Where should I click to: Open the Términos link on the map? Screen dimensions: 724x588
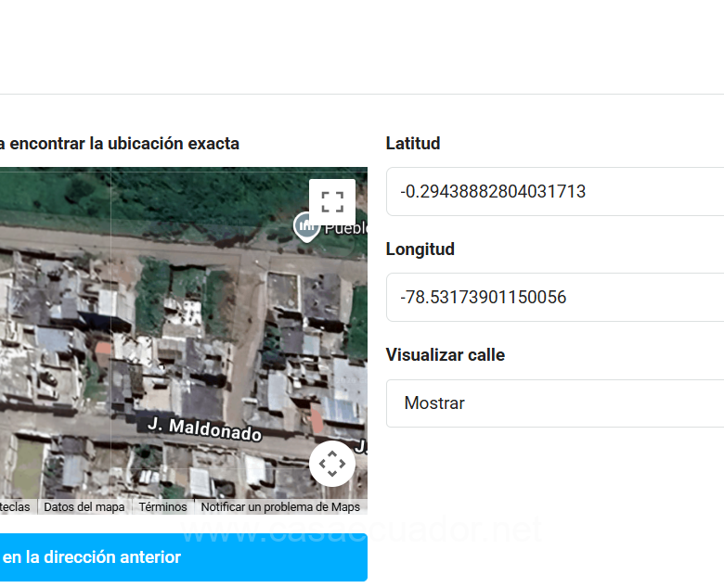tap(162, 507)
